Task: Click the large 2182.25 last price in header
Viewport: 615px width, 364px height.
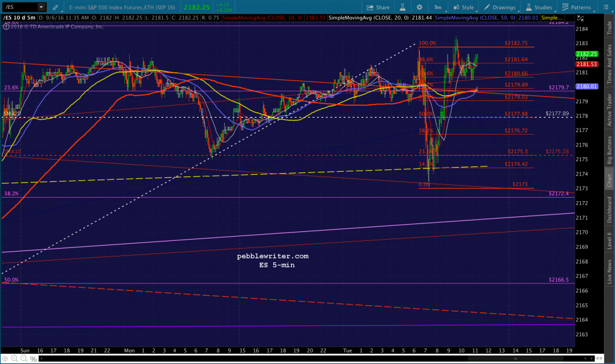Action: pos(197,7)
